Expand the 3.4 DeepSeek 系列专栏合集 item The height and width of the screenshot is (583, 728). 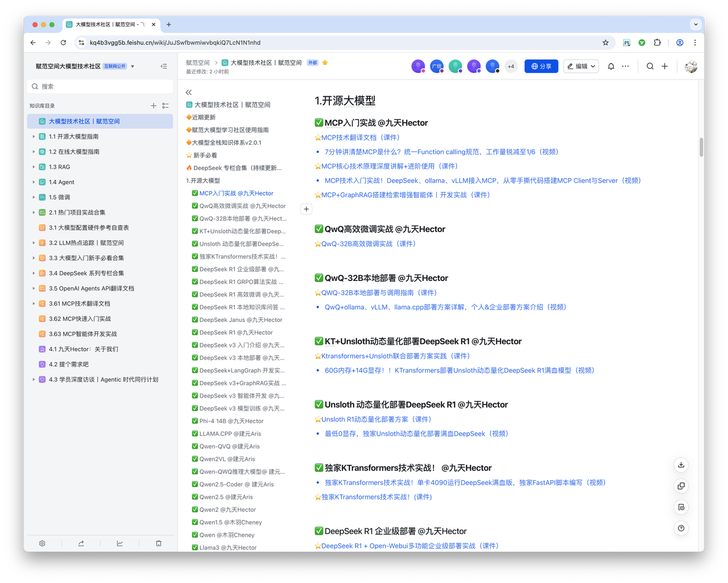34,273
